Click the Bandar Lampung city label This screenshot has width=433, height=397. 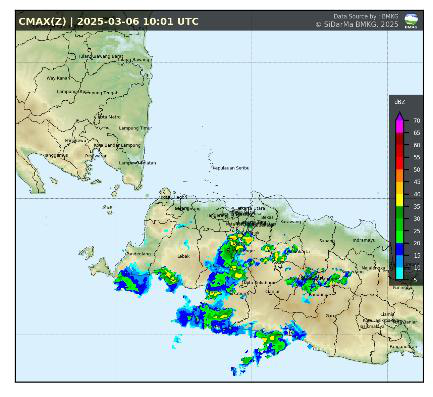(117, 146)
